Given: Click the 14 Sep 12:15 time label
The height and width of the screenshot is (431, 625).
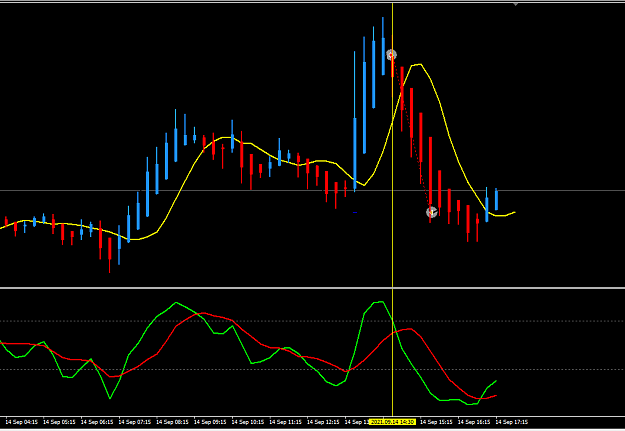Looking at the screenshot, I should (x=323, y=422).
